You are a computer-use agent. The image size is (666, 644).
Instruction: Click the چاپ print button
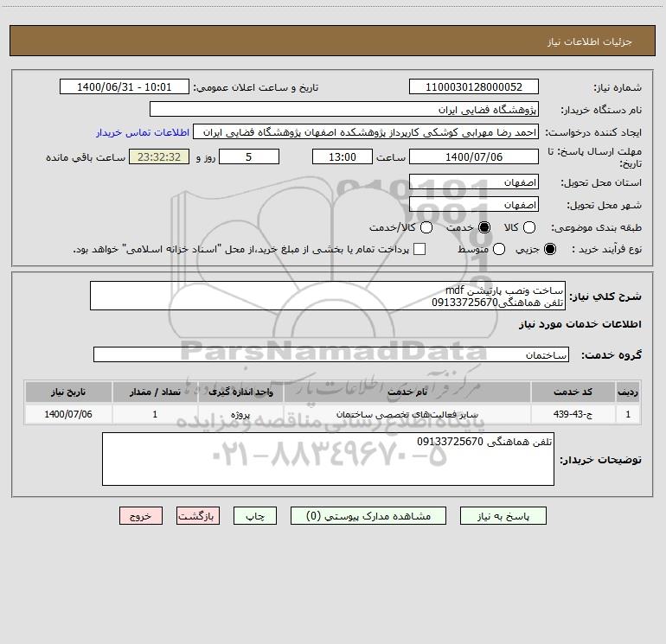pos(255,516)
